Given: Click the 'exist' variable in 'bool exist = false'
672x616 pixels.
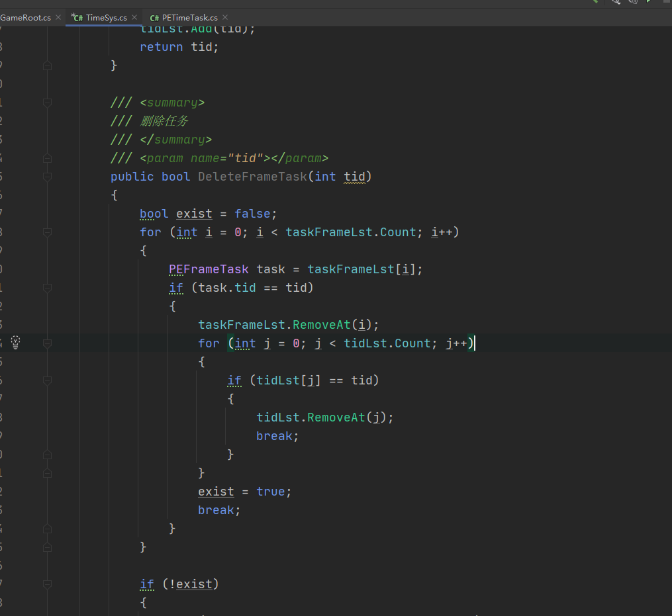Looking at the screenshot, I should [194, 214].
